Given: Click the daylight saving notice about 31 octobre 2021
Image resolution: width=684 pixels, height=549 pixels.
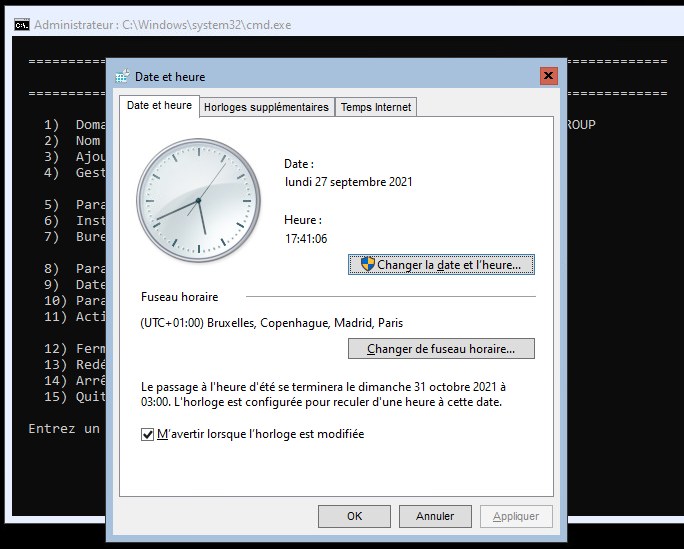Looking at the screenshot, I should (323, 394).
